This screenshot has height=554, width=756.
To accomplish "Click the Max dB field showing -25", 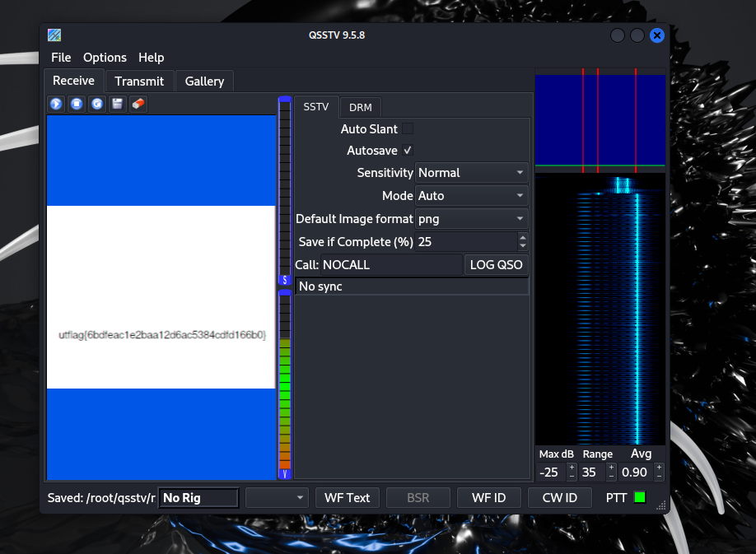I will 552,473.
